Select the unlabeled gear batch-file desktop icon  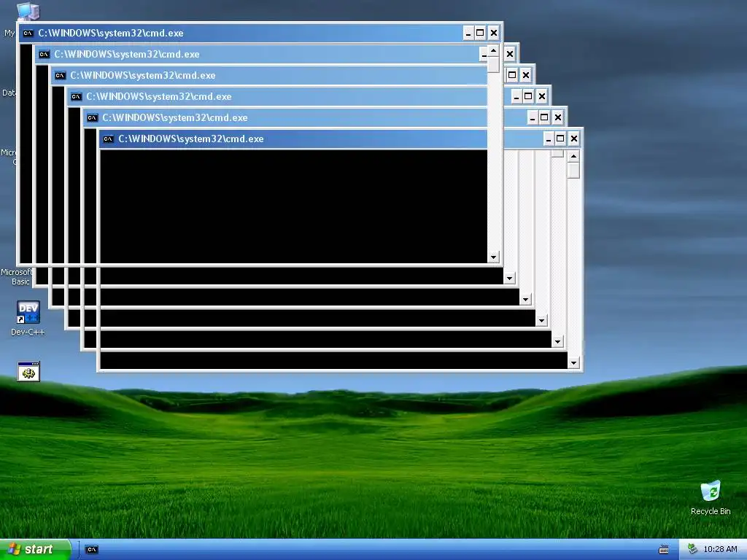point(28,371)
